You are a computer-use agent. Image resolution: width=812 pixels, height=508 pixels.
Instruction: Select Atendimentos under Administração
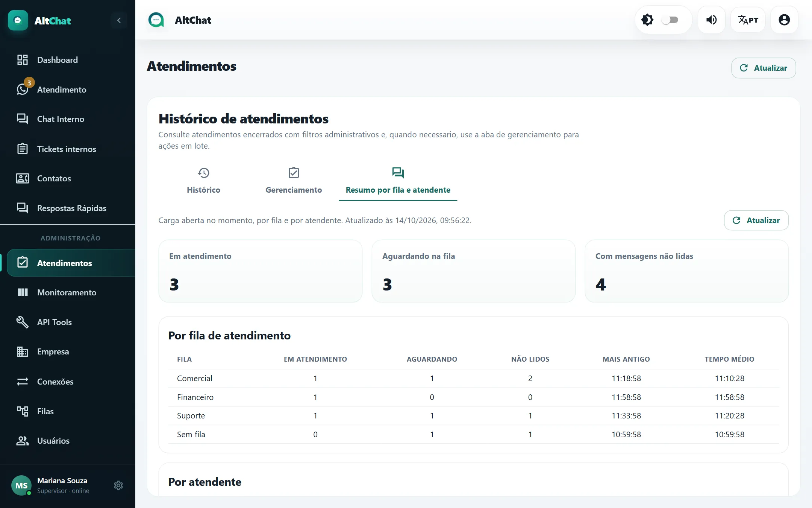coord(71,263)
